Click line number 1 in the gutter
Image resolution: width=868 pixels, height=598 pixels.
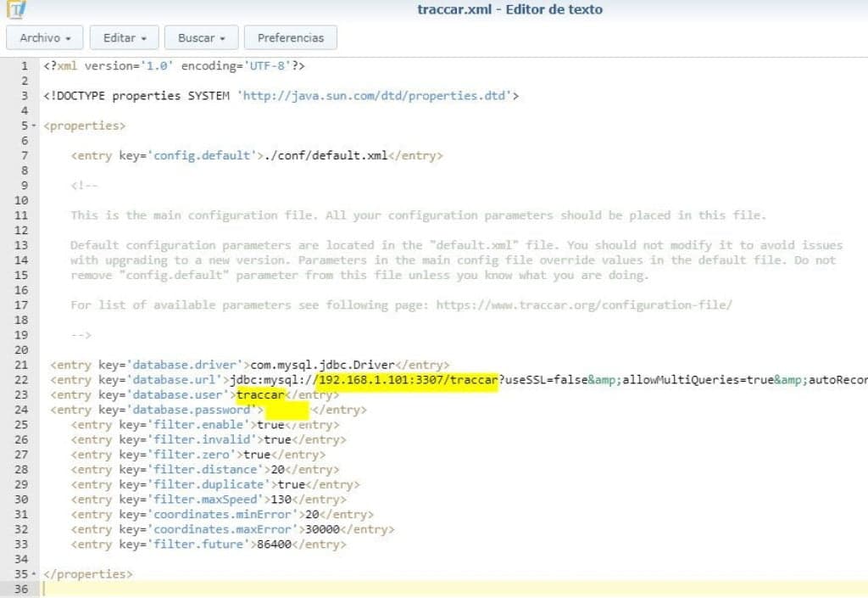pos(25,66)
